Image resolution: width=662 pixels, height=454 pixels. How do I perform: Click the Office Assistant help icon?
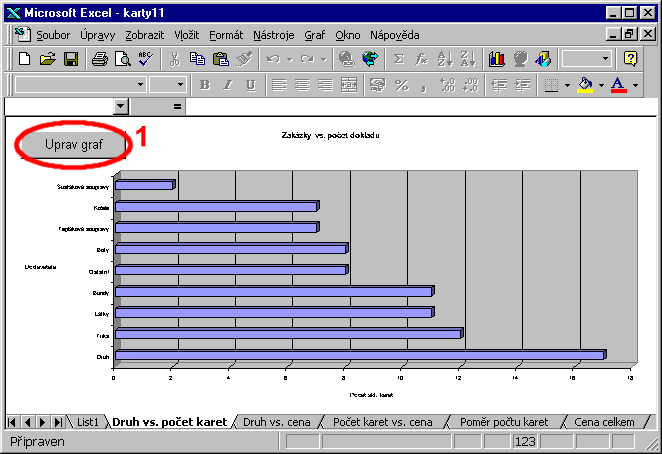click(x=631, y=59)
